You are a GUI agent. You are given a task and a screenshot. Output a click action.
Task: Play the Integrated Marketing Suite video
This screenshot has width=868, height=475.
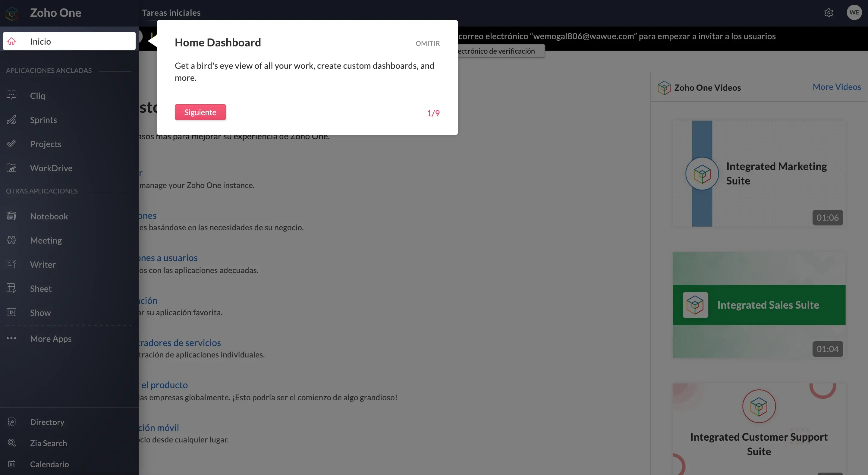tap(759, 174)
